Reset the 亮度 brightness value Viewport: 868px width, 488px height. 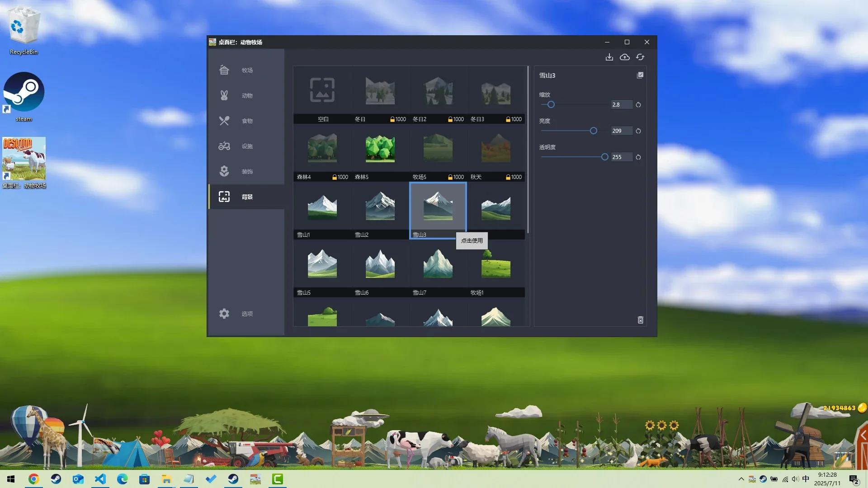tap(638, 131)
